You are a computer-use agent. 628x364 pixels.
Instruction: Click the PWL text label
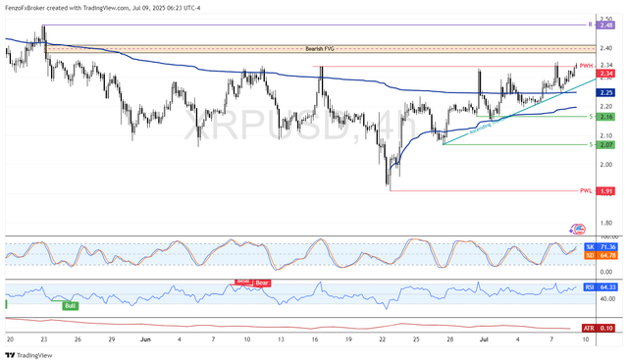(x=586, y=190)
